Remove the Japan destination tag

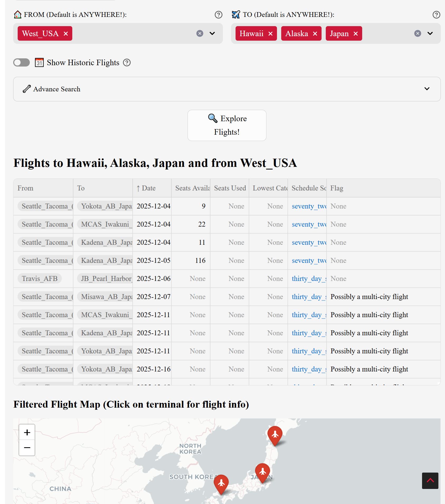click(356, 34)
